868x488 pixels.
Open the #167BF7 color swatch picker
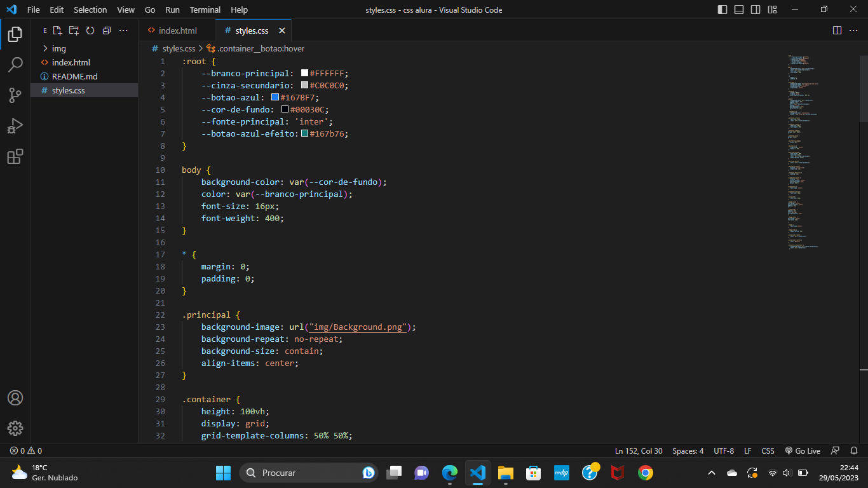click(x=275, y=97)
